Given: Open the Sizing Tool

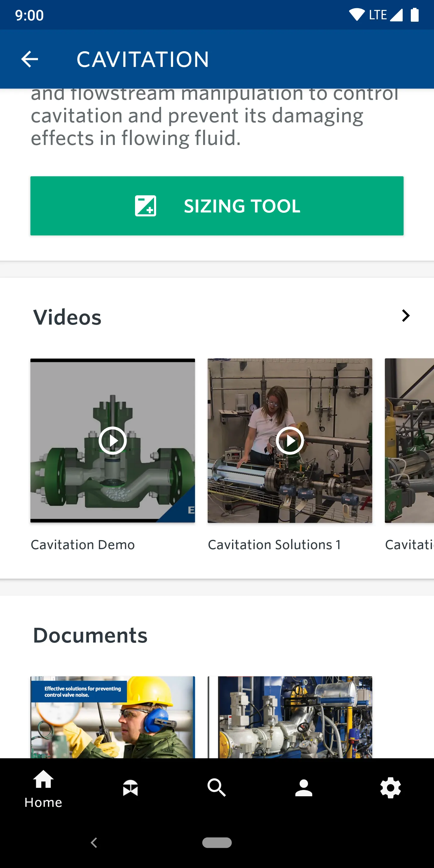Looking at the screenshot, I should 217,206.
